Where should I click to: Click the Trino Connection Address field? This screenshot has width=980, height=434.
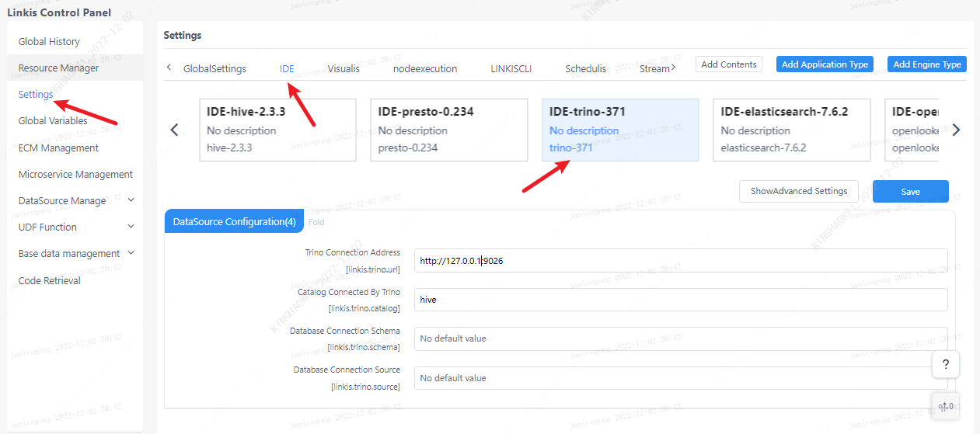click(x=680, y=261)
